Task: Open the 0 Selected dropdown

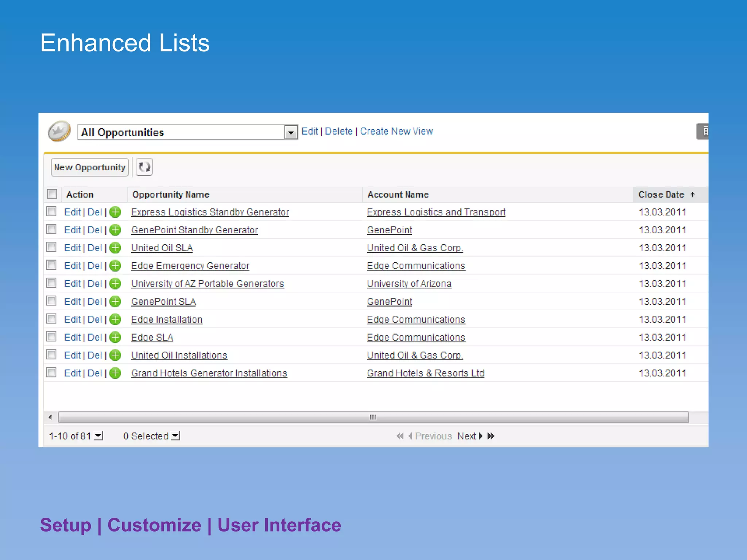Action: click(175, 436)
